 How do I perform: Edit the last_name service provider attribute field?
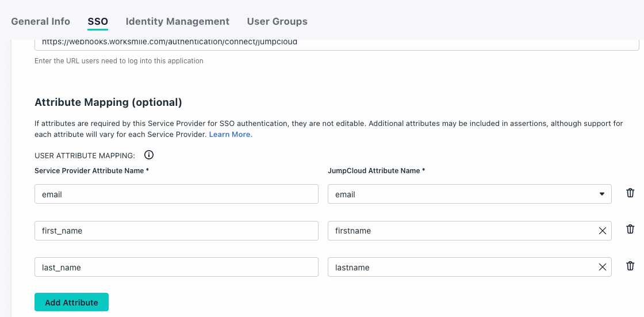coord(176,268)
